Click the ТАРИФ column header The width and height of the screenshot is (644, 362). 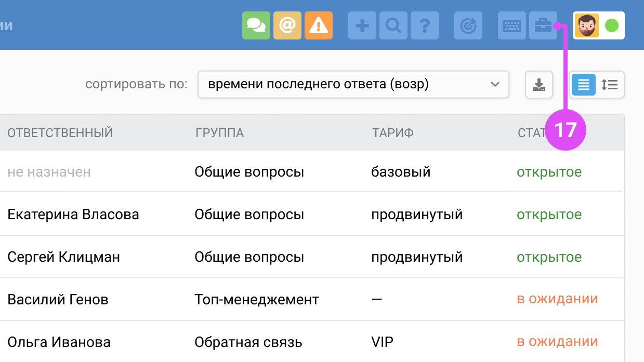click(393, 133)
